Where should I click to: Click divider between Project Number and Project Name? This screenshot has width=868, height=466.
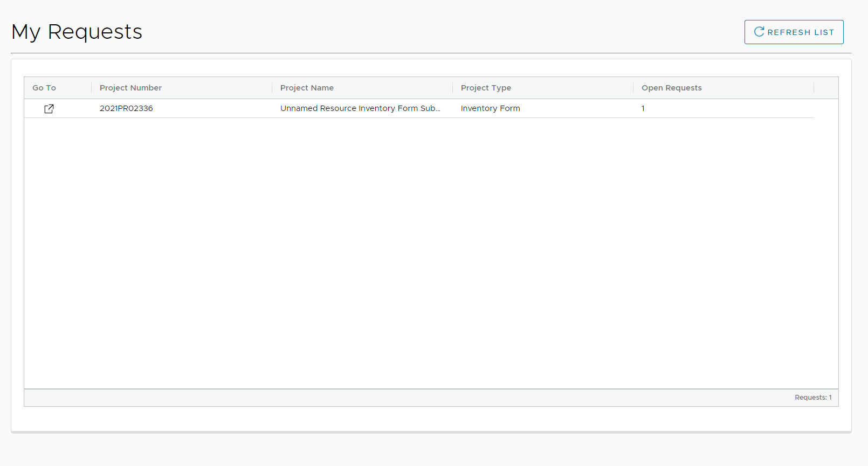coord(272,88)
